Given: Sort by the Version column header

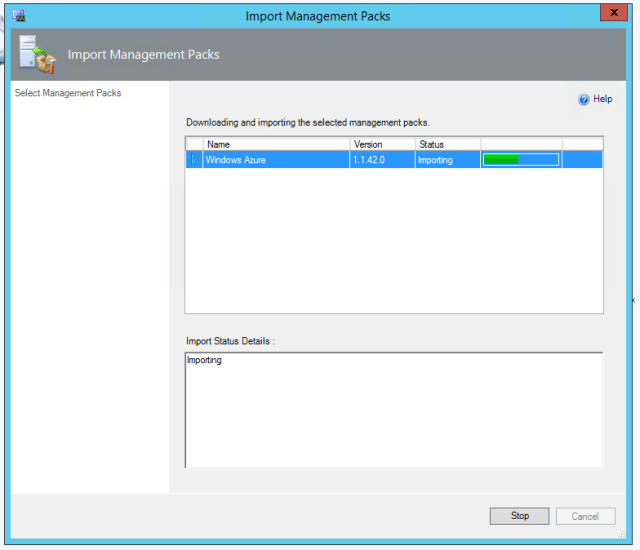Looking at the screenshot, I should (x=382, y=144).
